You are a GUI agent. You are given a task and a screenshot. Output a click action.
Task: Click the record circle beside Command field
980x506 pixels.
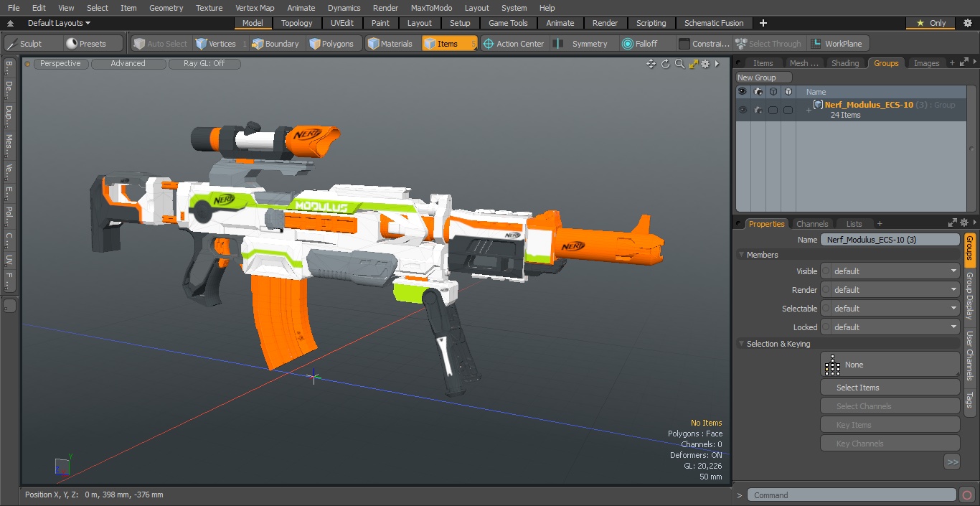tap(967, 495)
